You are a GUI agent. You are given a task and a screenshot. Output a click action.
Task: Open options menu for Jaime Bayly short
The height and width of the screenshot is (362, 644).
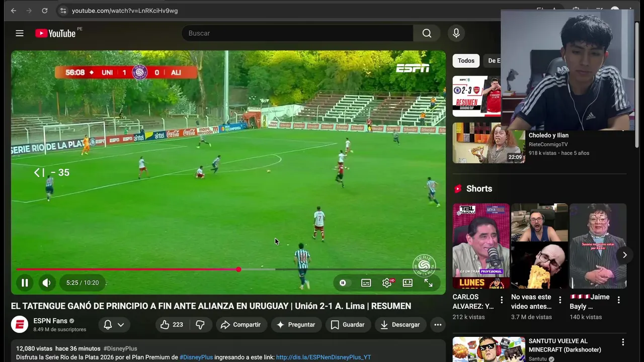click(x=618, y=300)
